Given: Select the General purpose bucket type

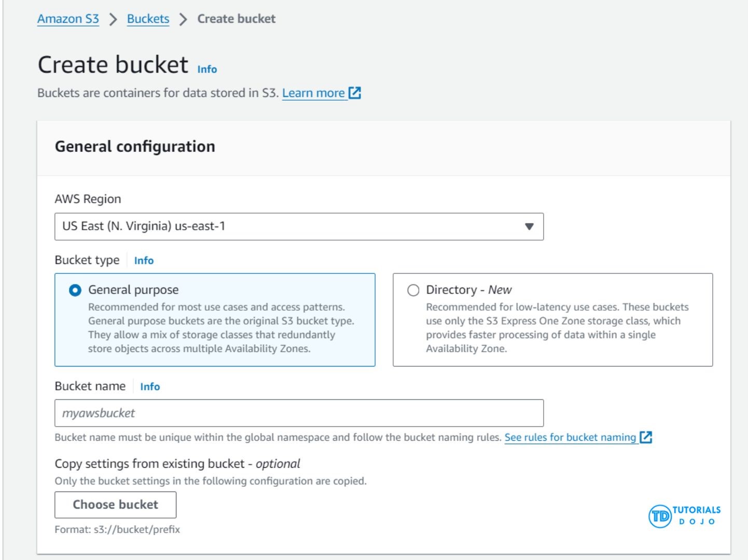Looking at the screenshot, I should pos(75,290).
